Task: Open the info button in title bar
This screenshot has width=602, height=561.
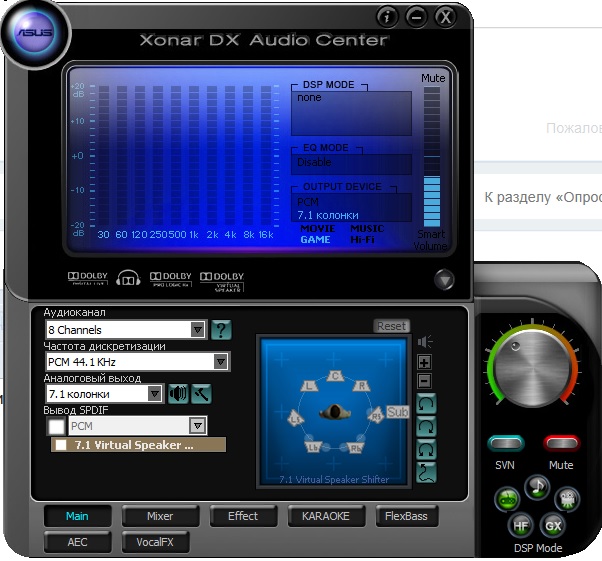Action: pos(387,17)
